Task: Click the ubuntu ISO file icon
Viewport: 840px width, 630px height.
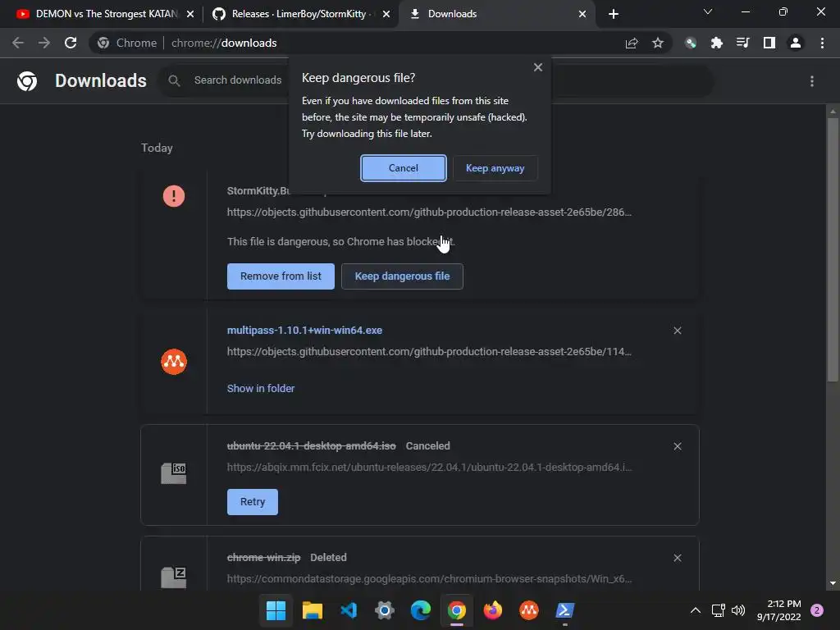Action: pos(174,473)
